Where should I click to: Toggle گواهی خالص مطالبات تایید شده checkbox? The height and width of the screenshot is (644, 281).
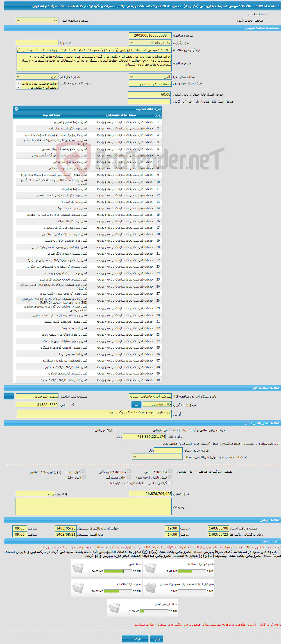click(x=170, y=483)
